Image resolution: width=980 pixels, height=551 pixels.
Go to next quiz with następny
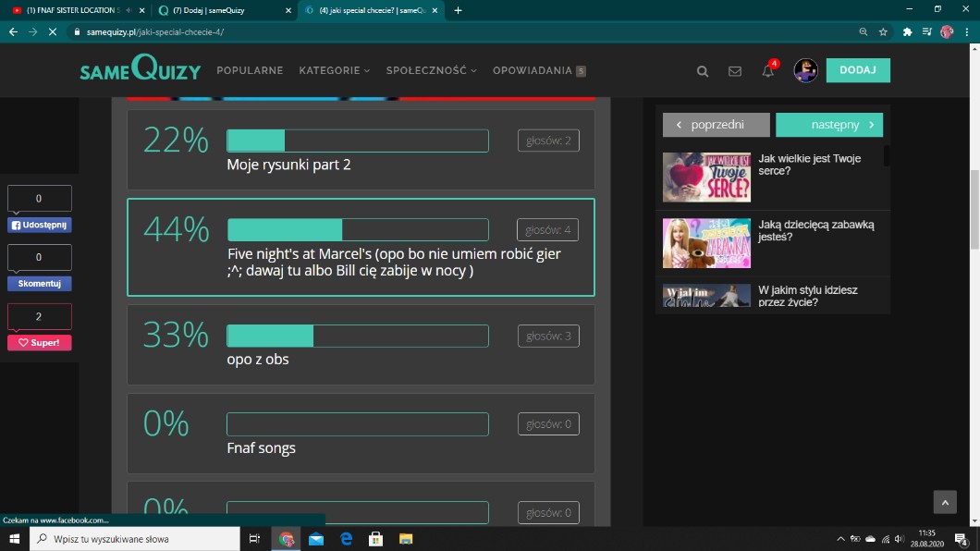click(828, 125)
